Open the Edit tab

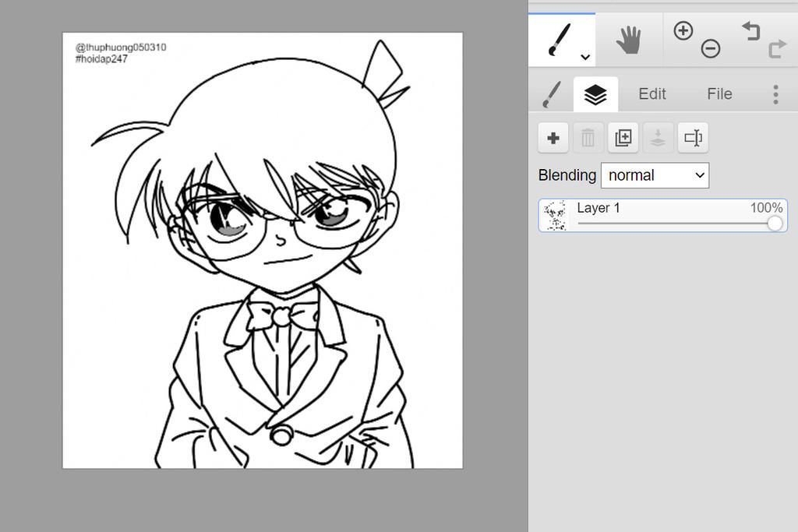[652, 94]
